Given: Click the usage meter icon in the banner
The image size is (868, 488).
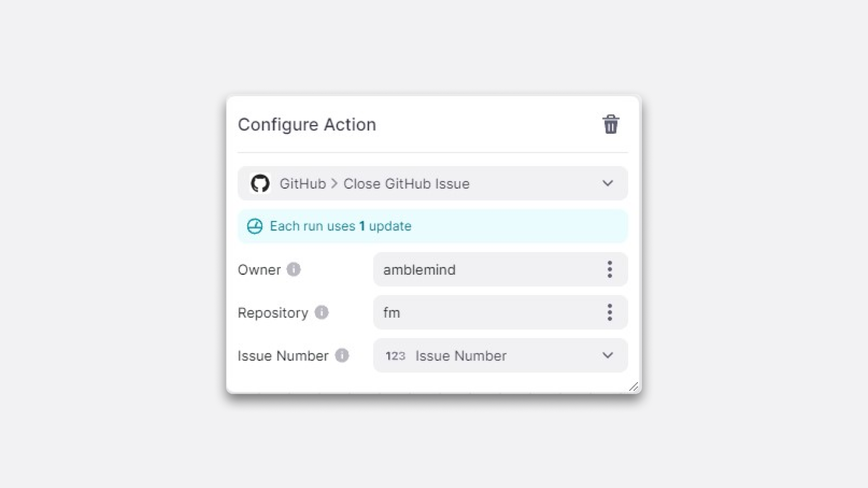Looking at the screenshot, I should 255,226.
